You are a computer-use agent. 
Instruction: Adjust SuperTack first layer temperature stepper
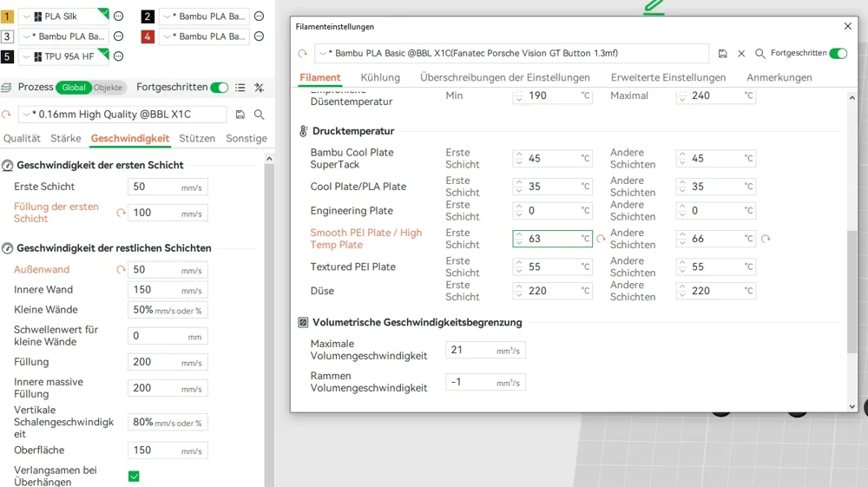(x=519, y=158)
